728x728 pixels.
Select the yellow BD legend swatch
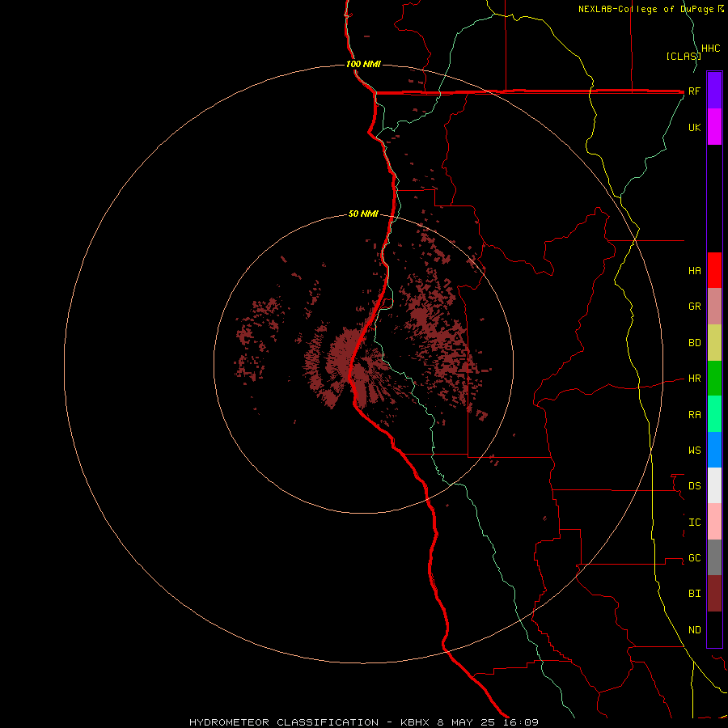714,343
